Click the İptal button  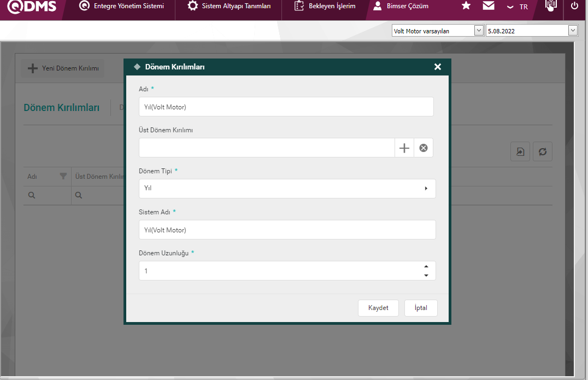pos(421,308)
